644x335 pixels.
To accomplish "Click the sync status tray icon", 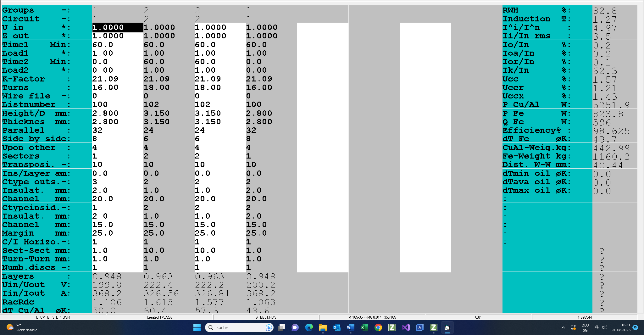I will pos(573,327).
